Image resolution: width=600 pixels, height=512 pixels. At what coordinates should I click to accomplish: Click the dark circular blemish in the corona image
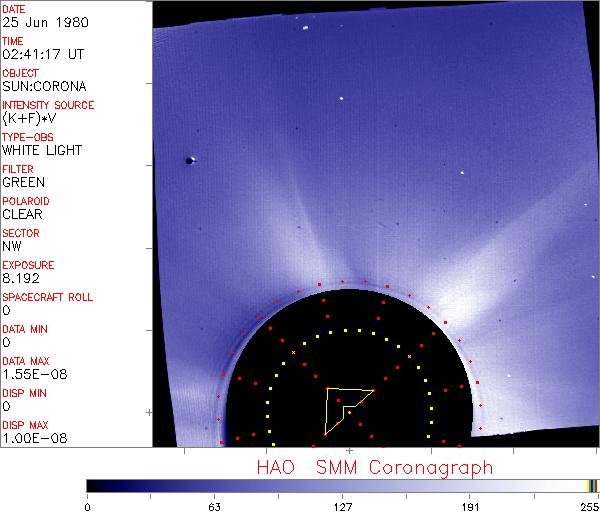point(188,160)
